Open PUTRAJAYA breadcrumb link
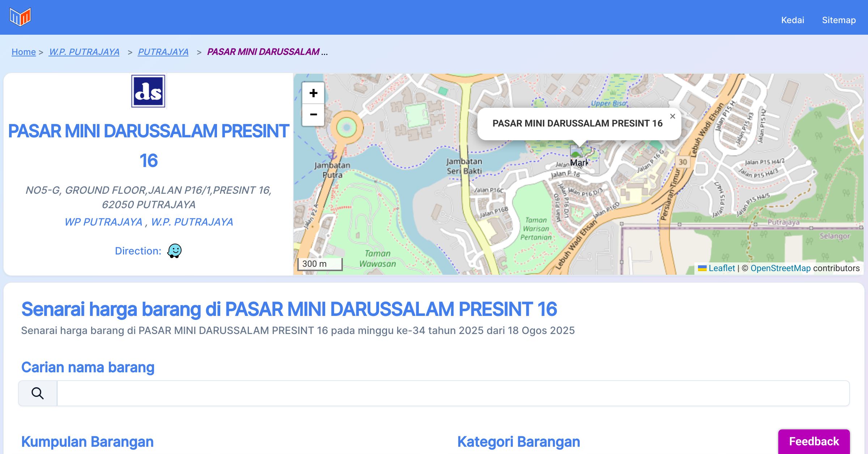 coord(163,52)
